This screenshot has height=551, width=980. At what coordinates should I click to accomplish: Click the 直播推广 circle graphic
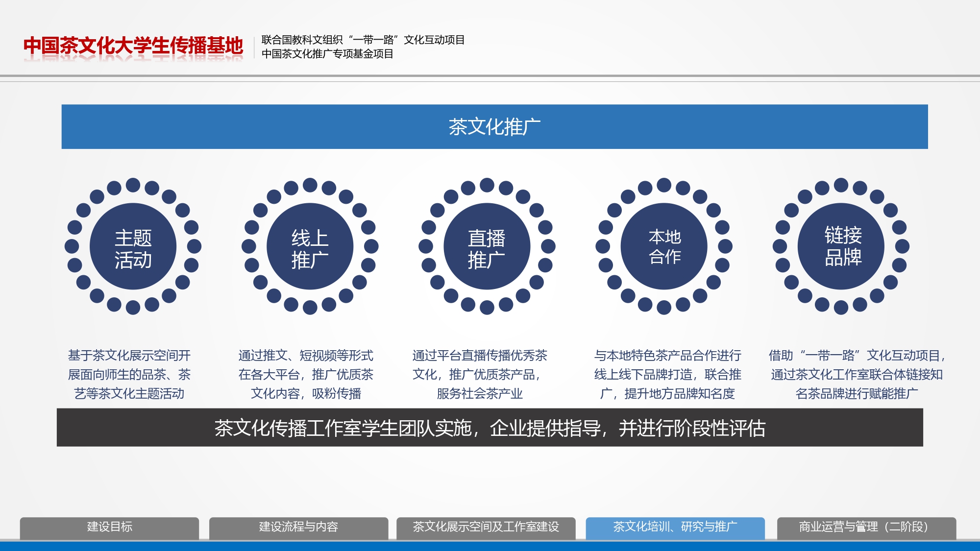point(487,246)
